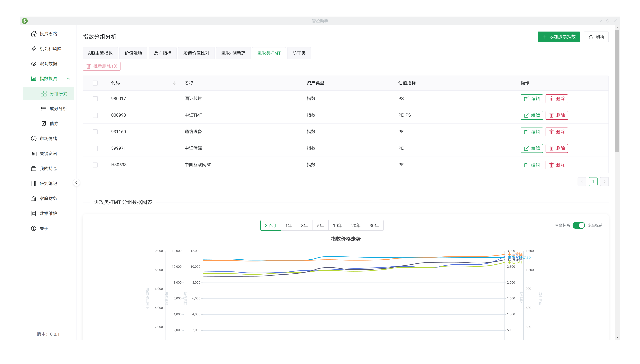640x364 pixels.
Task: Click the newspaper icon for 关键资讯
Action: (x=34, y=153)
